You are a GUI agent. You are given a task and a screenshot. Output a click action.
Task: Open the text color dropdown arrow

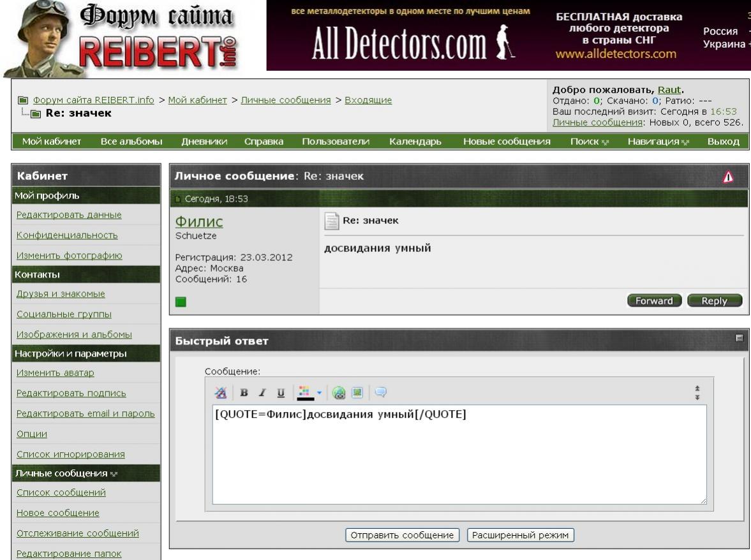[320, 393]
